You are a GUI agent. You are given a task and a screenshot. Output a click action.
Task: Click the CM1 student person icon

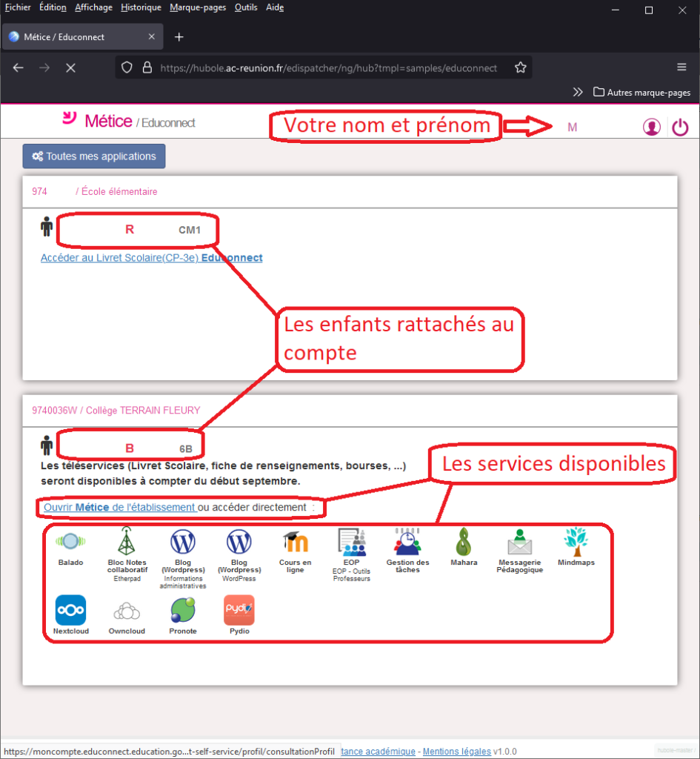(x=47, y=227)
